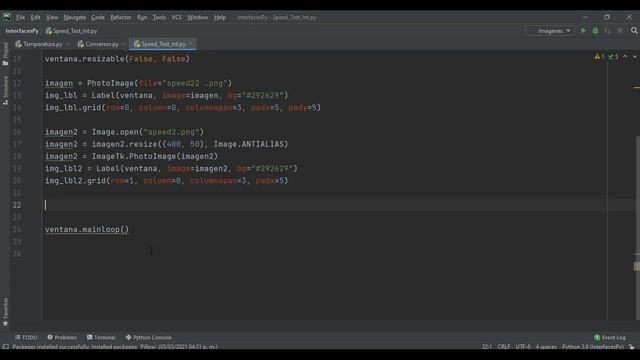Click the run with coverage icon

[608, 31]
